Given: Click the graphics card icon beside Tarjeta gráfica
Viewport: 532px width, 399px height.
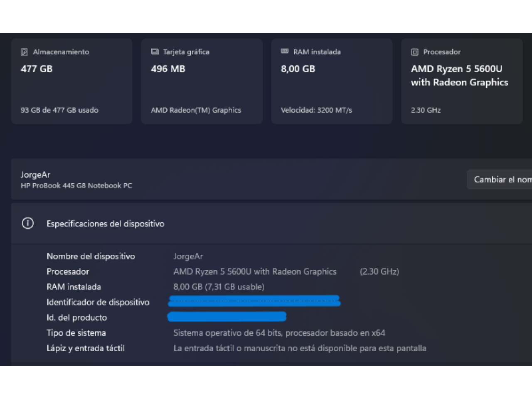Looking at the screenshot, I should point(155,52).
